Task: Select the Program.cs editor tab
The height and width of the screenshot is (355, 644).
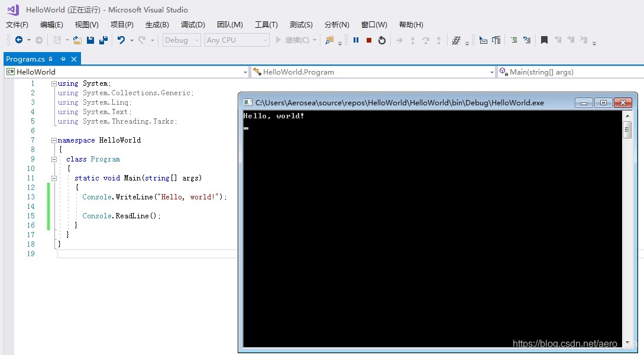Action: (x=25, y=59)
